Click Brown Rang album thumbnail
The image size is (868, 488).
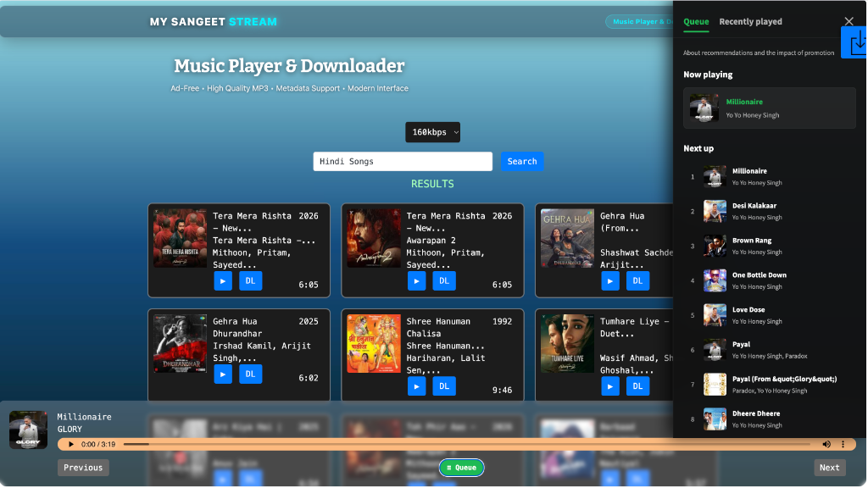pyautogui.click(x=715, y=247)
